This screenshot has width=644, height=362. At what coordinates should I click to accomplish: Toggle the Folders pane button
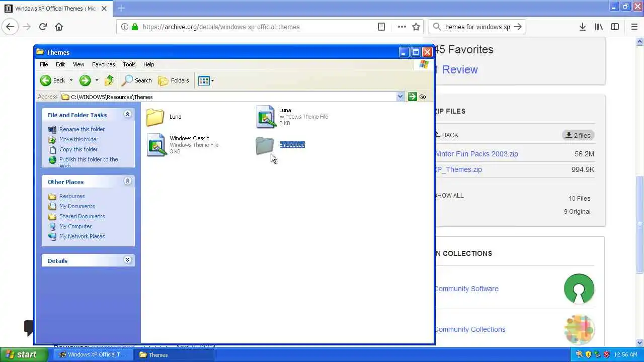(x=174, y=80)
